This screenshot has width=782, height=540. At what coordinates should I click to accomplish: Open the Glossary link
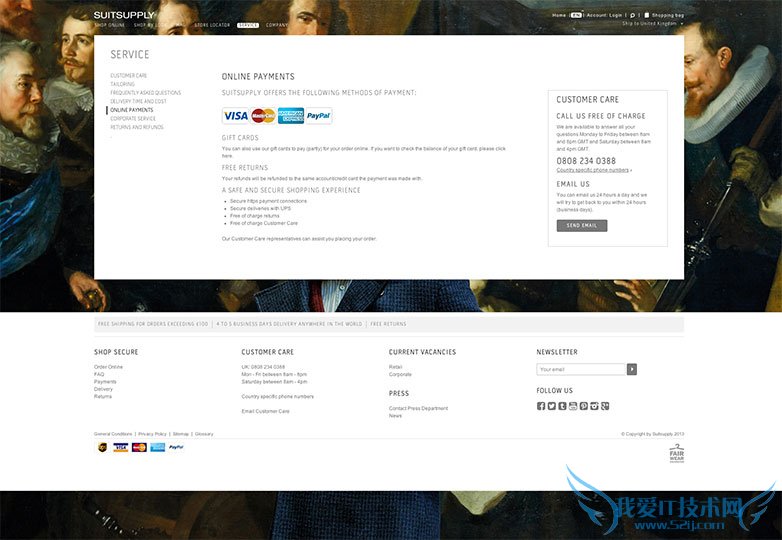pyautogui.click(x=204, y=434)
